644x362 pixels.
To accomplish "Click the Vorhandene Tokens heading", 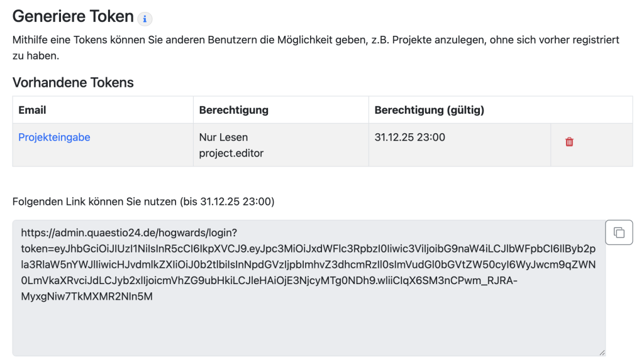I will (73, 82).
